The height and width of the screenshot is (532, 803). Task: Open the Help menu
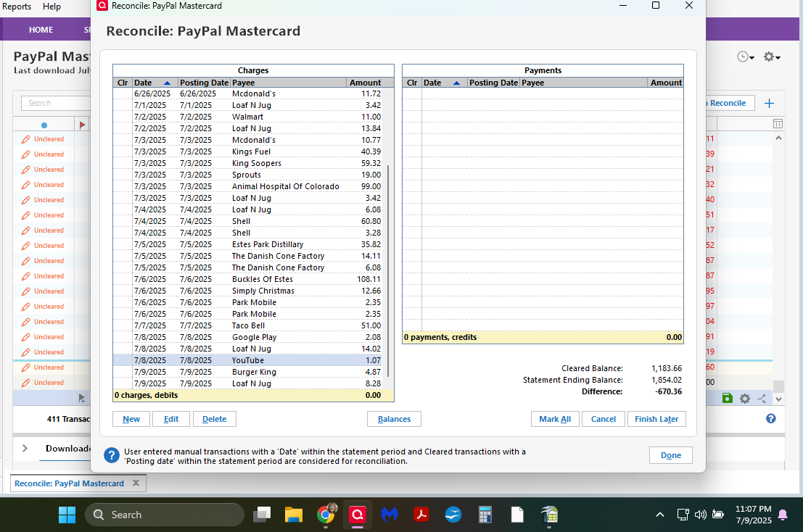coord(52,7)
